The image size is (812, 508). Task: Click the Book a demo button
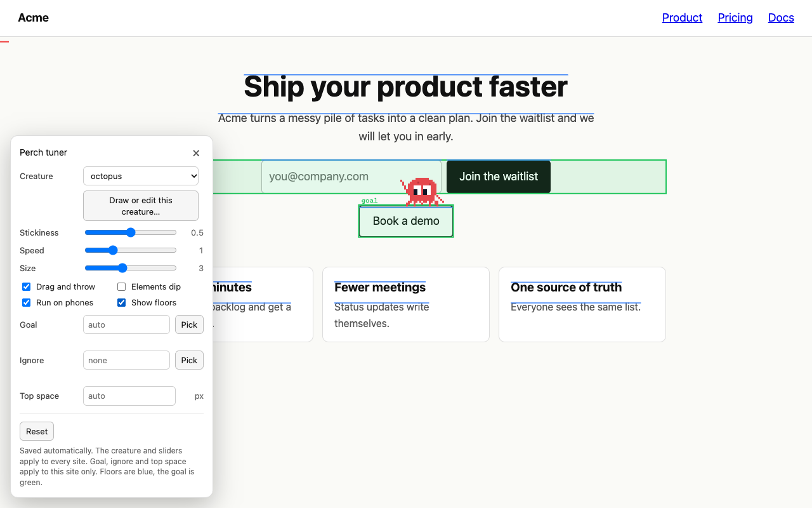tap(406, 221)
